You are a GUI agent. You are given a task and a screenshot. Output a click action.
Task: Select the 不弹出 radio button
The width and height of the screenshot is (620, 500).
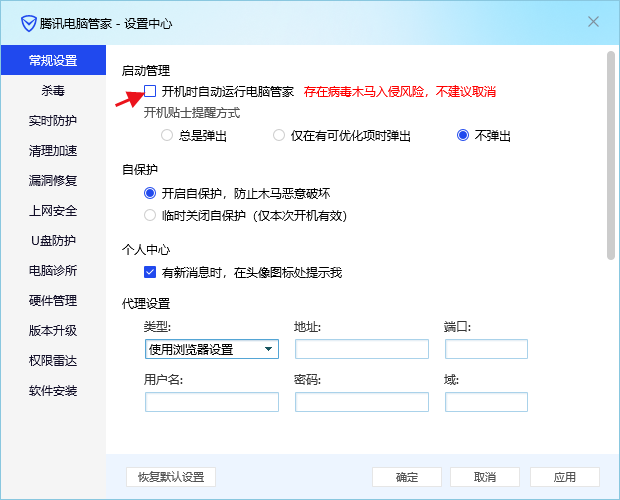(463, 136)
